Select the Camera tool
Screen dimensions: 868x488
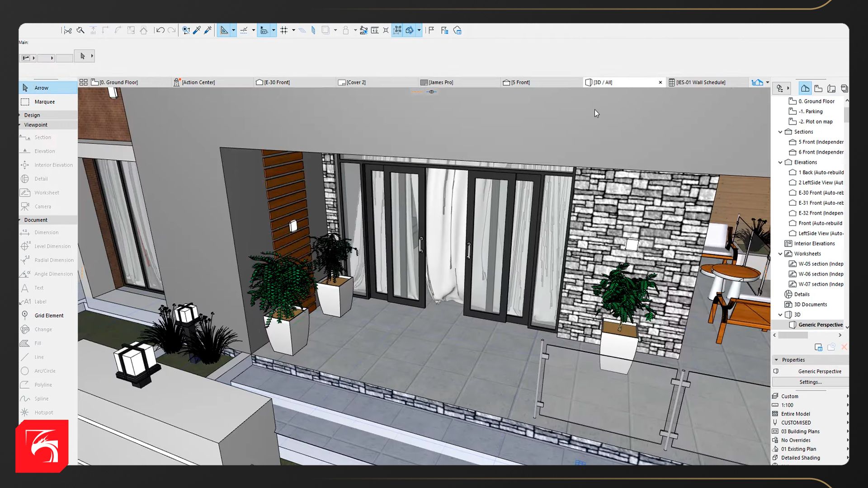point(48,206)
